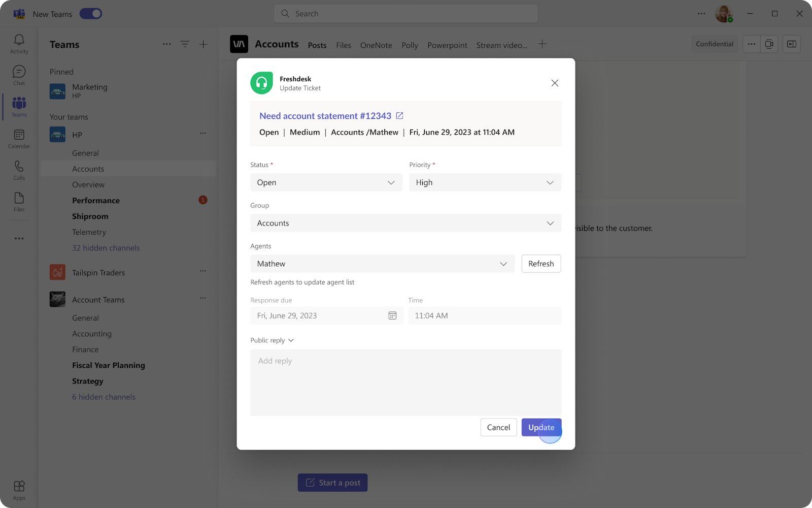Open Teams pane more options
Viewport: 812px width, 508px height.
pyautogui.click(x=166, y=44)
